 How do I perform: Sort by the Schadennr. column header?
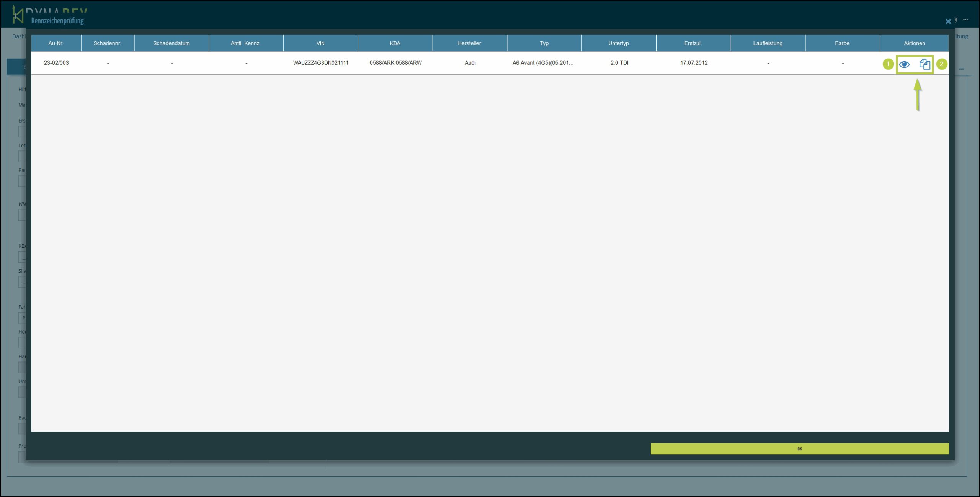click(107, 43)
